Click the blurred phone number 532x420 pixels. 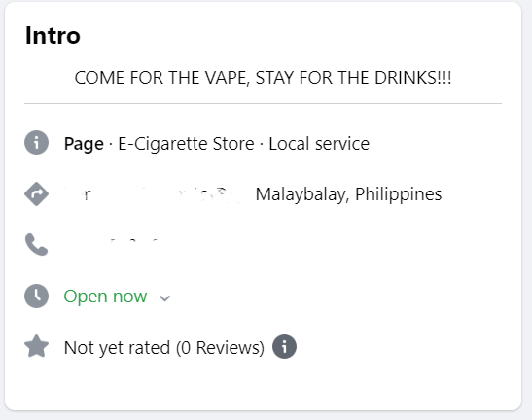pyautogui.click(x=117, y=243)
